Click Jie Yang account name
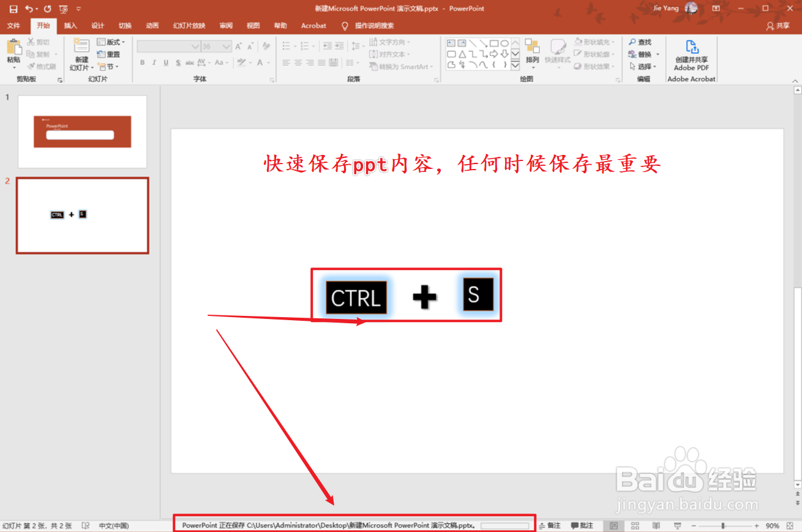802x532 pixels. pyautogui.click(x=667, y=9)
